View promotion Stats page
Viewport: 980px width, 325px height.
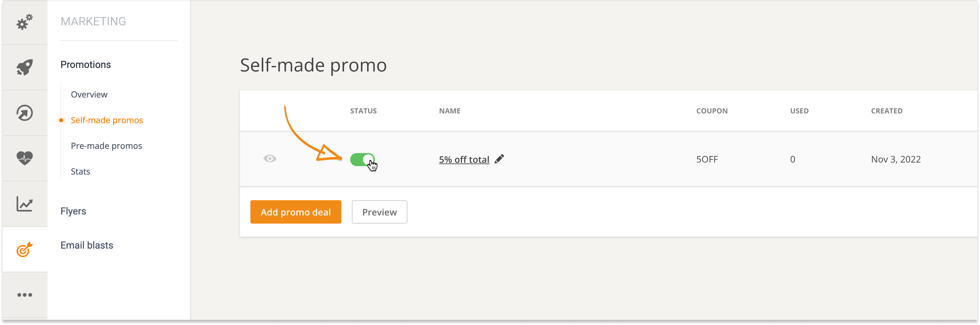[80, 171]
